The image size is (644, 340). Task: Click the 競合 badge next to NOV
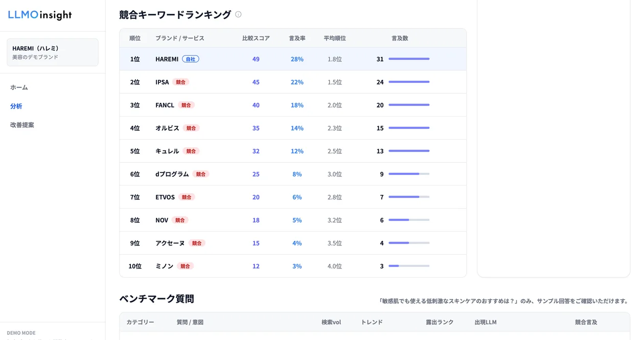pyautogui.click(x=180, y=220)
